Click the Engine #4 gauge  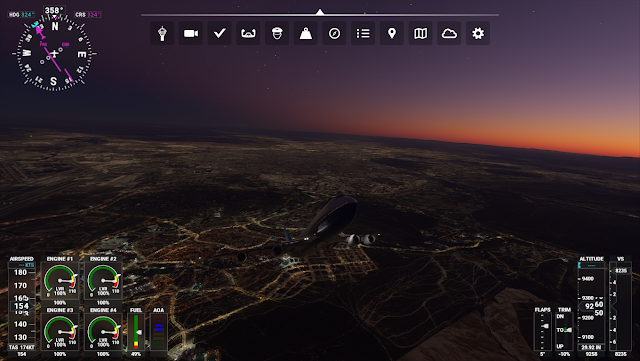[x=103, y=332]
